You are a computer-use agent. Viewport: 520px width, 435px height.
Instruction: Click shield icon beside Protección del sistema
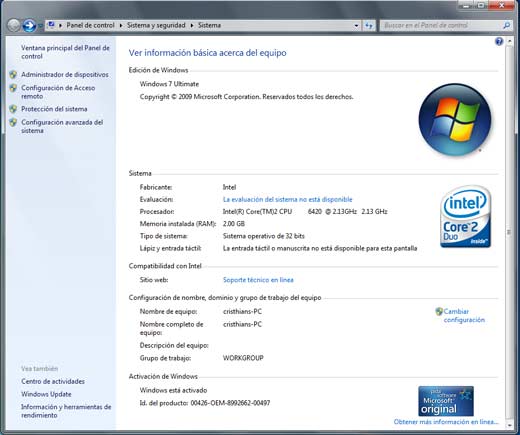pyautogui.click(x=13, y=109)
